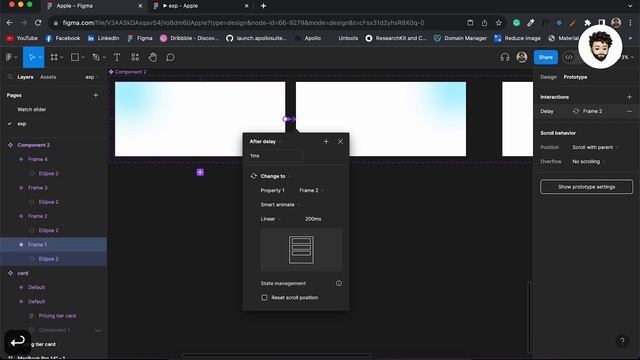Go back in browser
The width and height of the screenshot is (640, 360).
[9, 23]
